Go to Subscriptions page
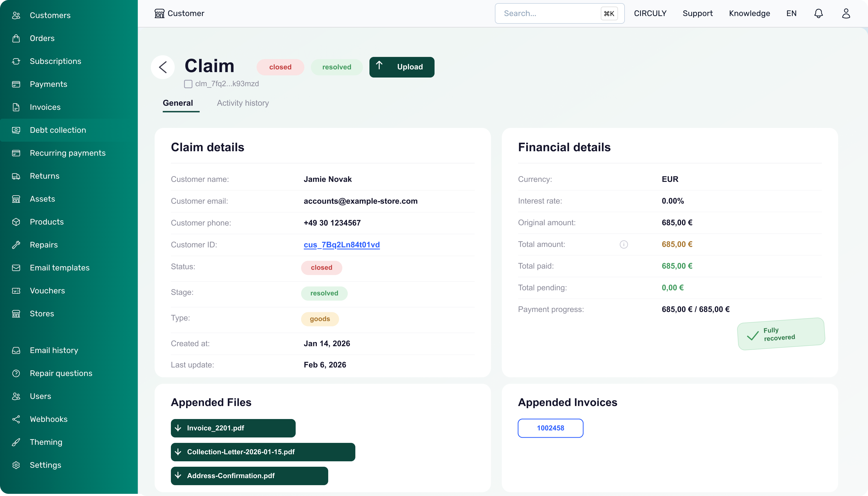The height and width of the screenshot is (496, 868). coord(69,61)
